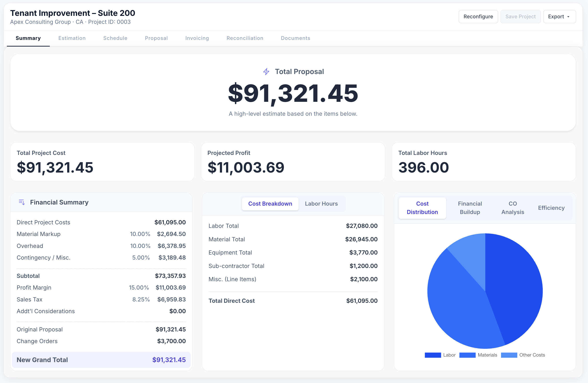Toggle the Materials legend swatch

[467, 355]
